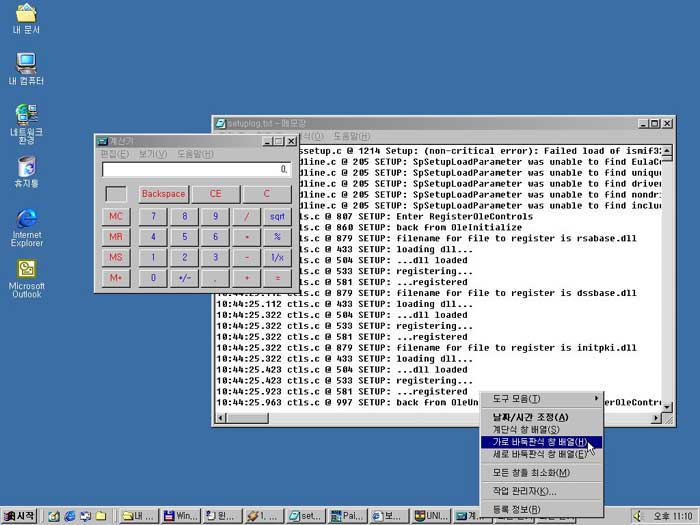Click the calculator Backspace button
The height and width of the screenshot is (525, 700).
[163, 194]
